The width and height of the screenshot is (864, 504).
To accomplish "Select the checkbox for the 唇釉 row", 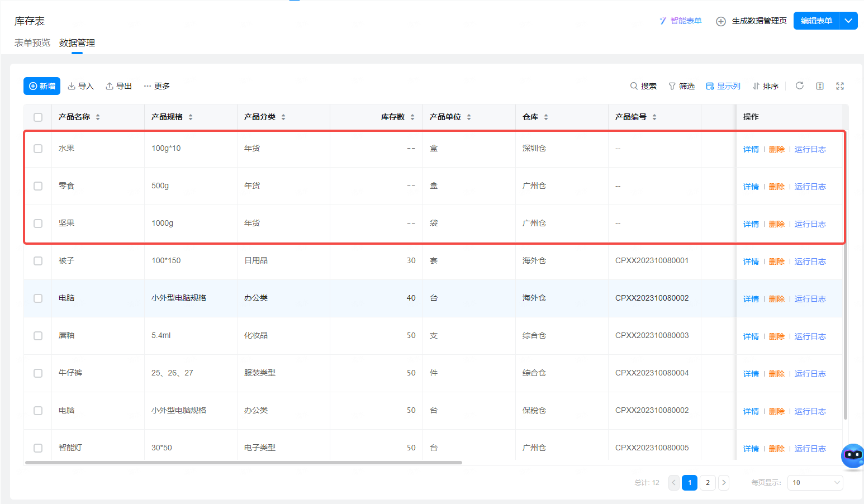I will pos(38,336).
